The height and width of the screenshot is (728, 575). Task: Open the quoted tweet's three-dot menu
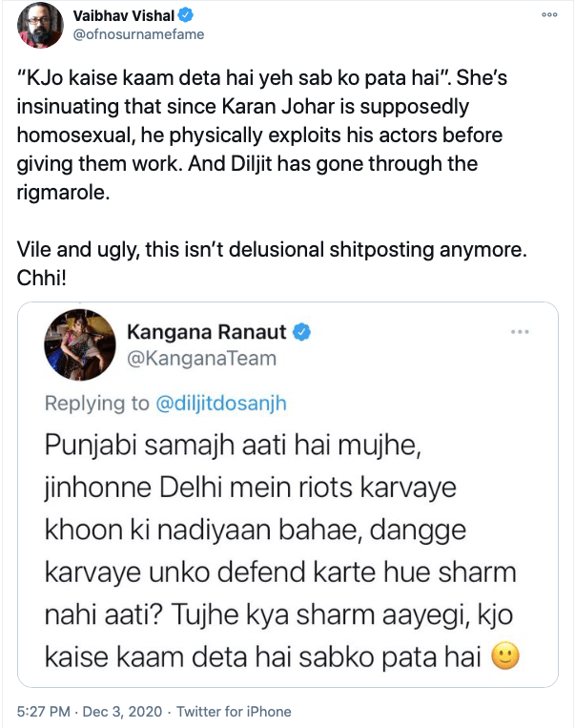tap(520, 332)
